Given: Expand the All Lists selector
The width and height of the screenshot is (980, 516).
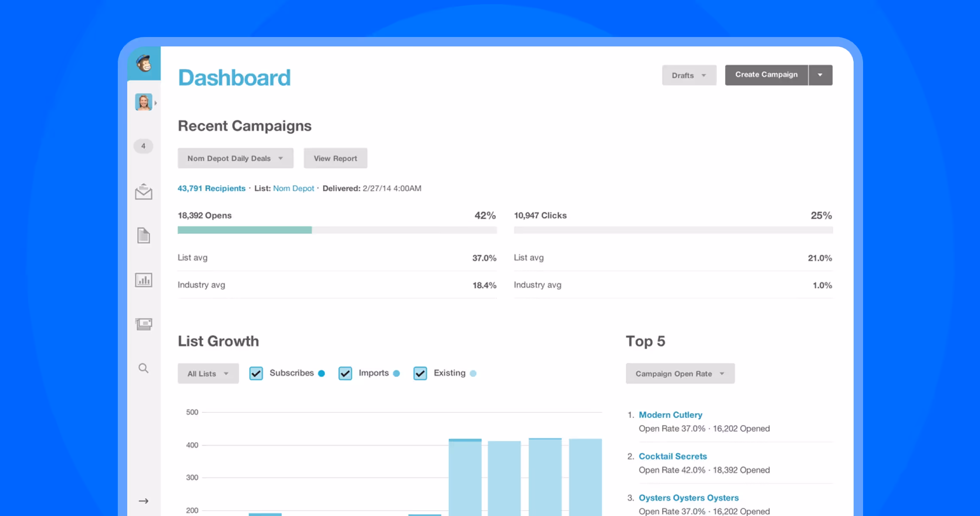Looking at the screenshot, I should (x=208, y=373).
